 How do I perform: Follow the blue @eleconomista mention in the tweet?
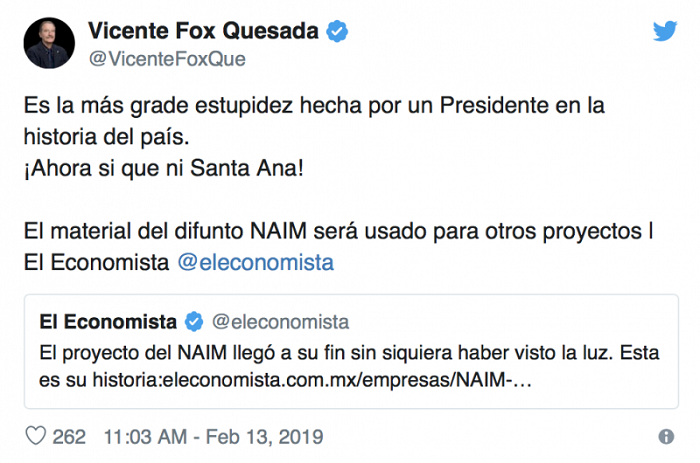[x=255, y=263]
